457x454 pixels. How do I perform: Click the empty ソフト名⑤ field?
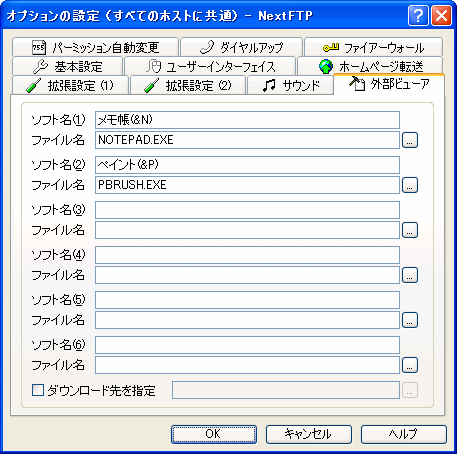tap(247, 300)
